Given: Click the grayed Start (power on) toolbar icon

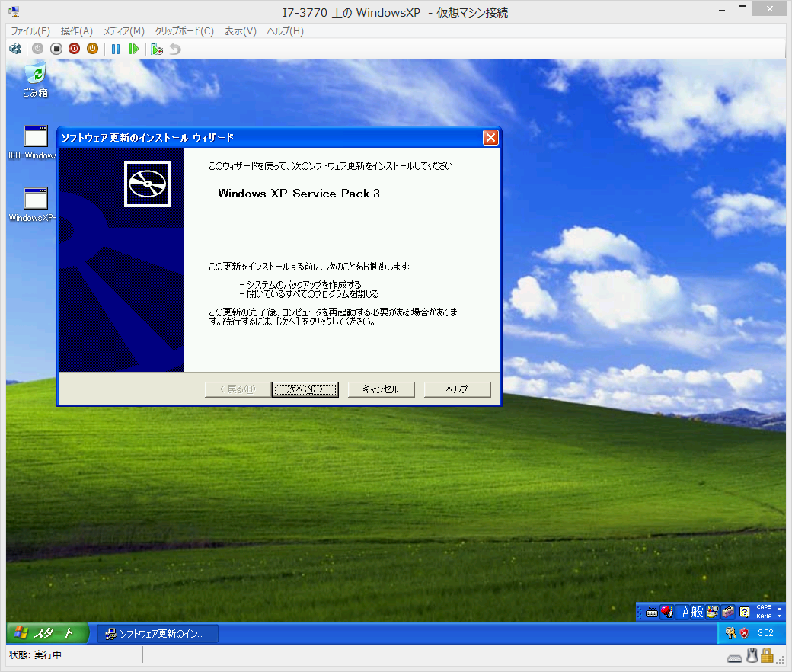Looking at the screenshot, I should [x=37, y=49].
